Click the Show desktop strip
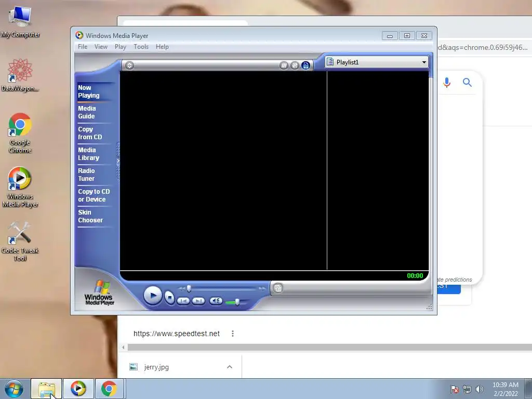Viewport: 532px width, 399px height. click(528, 389)
